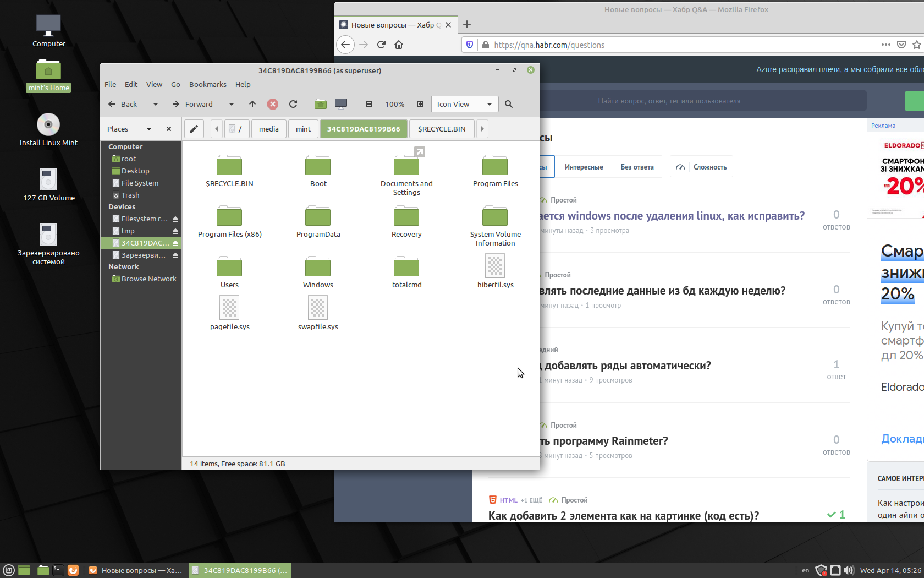
Task: Open the Forward history dropdown arrow
Action: pyautogui.click(x=232, y=104)
